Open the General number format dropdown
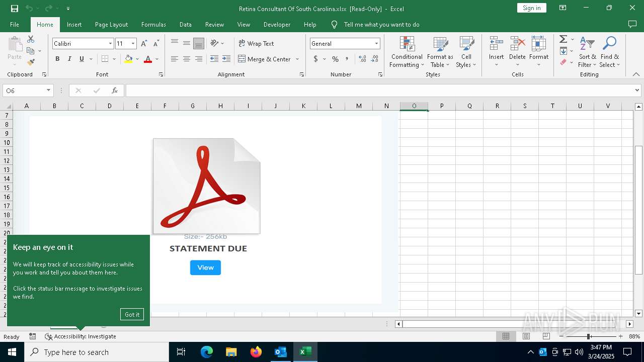Viewport: 644px width, 362px height. point(376,44)
